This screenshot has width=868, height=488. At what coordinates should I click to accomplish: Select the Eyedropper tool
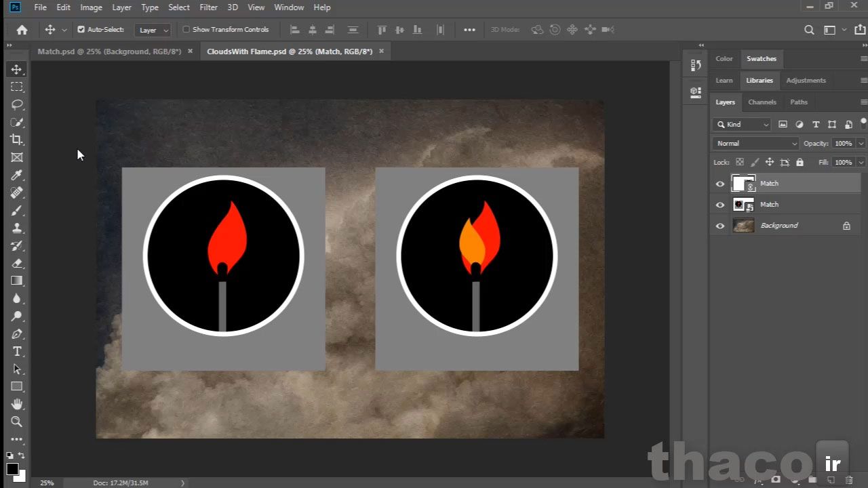click(x=17, y=176)
